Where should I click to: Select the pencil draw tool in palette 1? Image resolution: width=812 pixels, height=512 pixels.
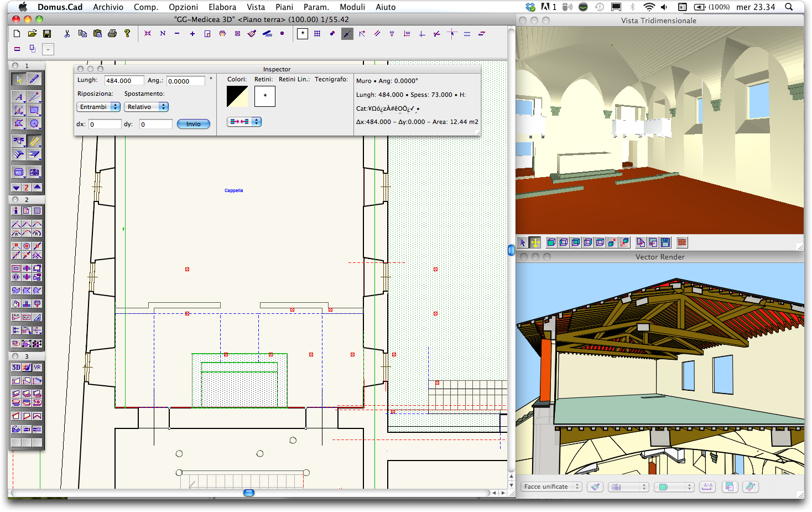[34, 80]
